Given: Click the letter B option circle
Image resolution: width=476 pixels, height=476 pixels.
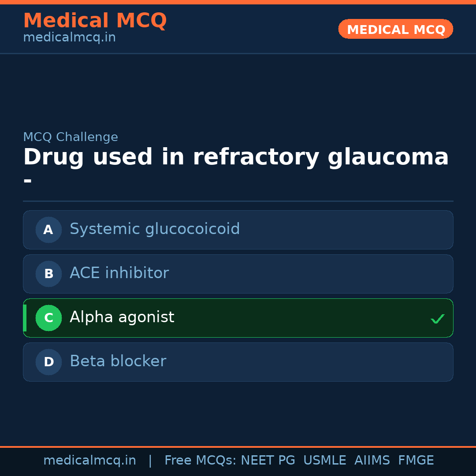Looking at the screenshot, I should click(x=48, y=274).
